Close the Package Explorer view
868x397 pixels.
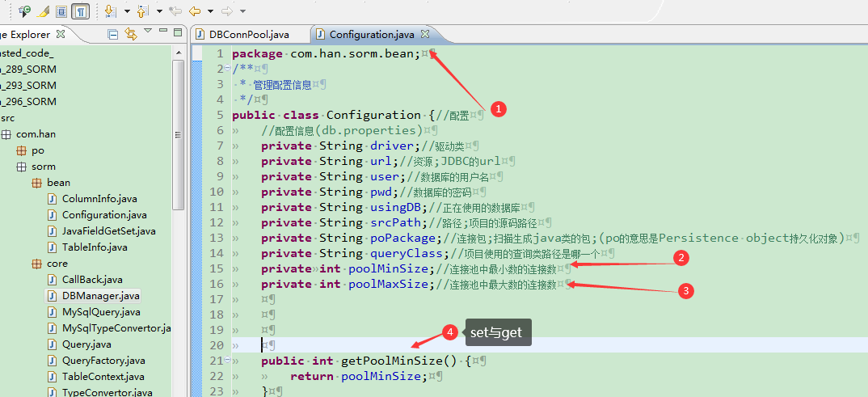pos(61,34)
